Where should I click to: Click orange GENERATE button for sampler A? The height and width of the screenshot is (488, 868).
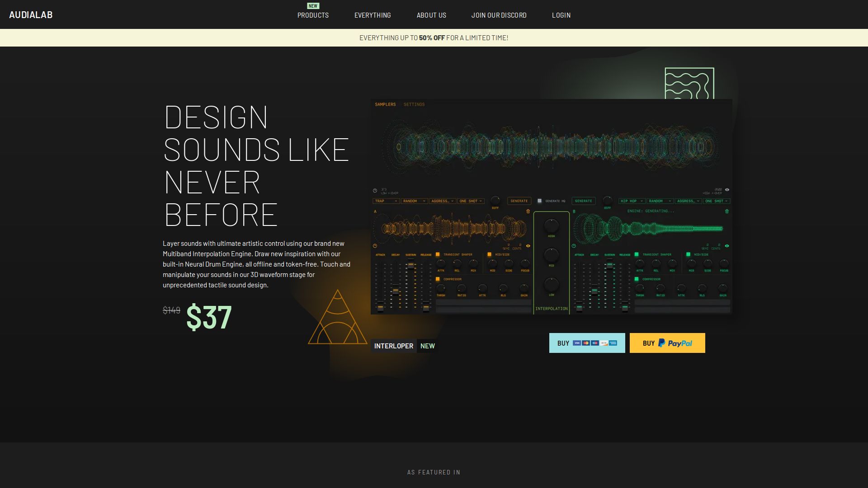coord(519,201)
